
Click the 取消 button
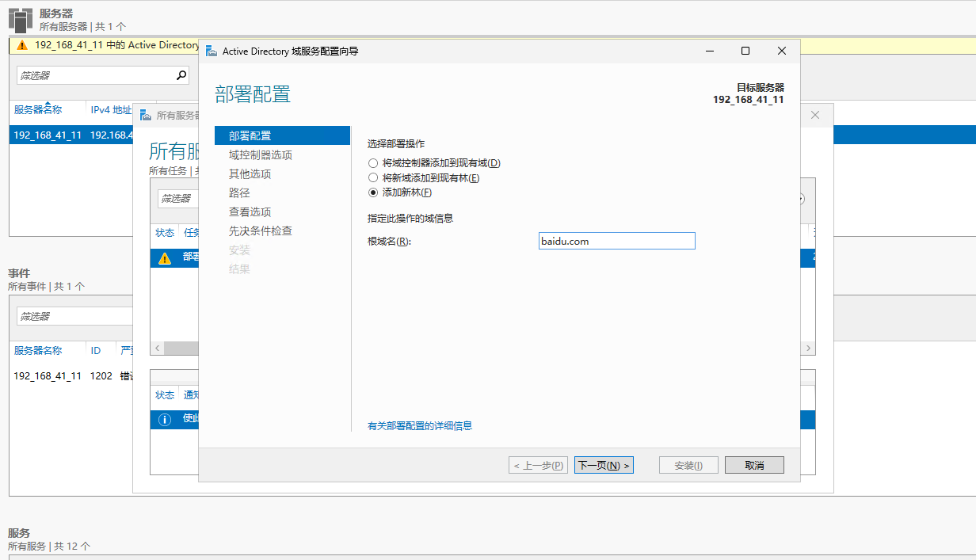(753, 465)
